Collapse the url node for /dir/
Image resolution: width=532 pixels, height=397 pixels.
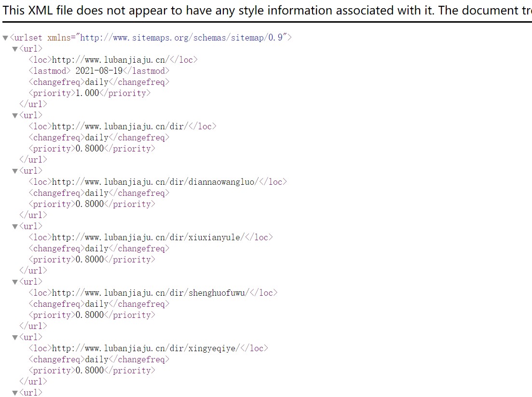pos(15,115)
